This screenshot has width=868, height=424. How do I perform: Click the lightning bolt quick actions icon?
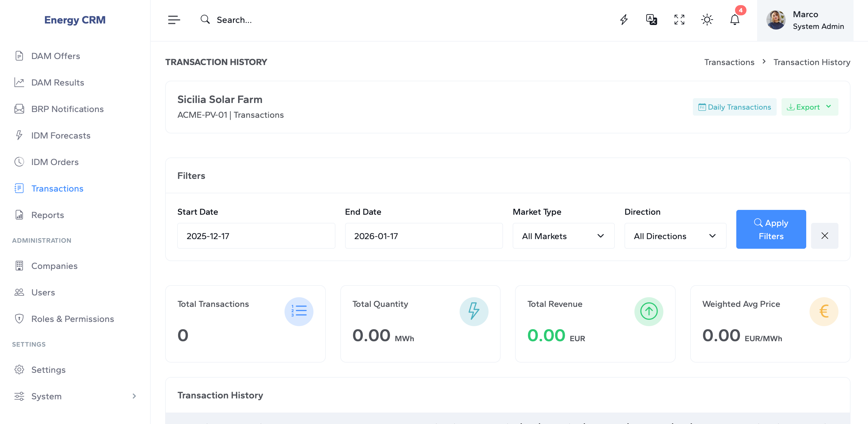pos(624,20)
